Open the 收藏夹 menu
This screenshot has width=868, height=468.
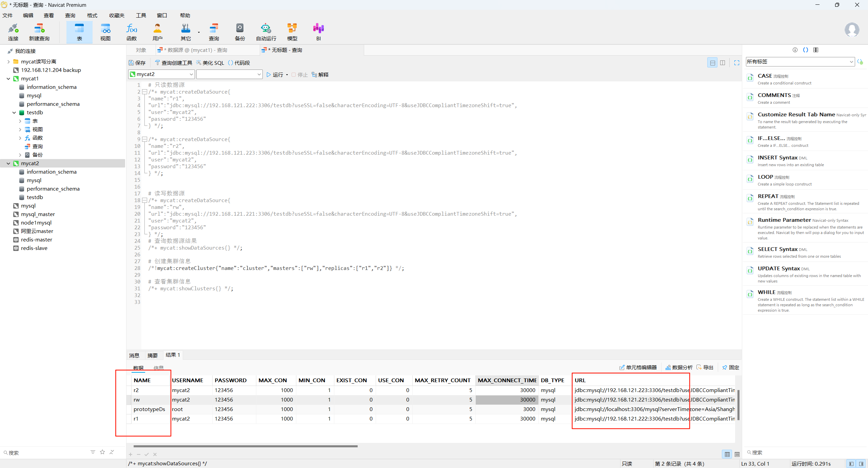click(x=117, y=16)
